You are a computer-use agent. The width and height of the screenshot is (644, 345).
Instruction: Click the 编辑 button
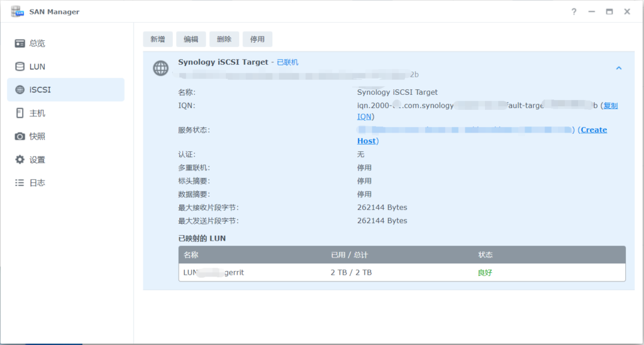(191, 39)
